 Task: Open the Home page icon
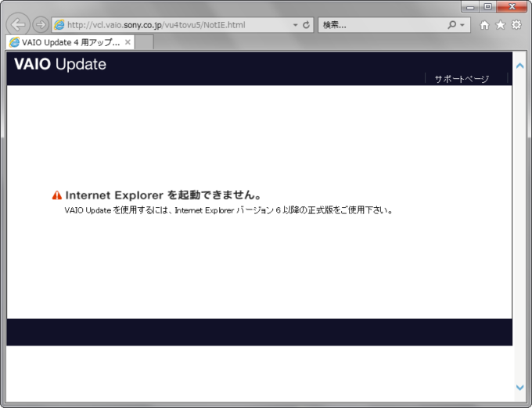484,25
